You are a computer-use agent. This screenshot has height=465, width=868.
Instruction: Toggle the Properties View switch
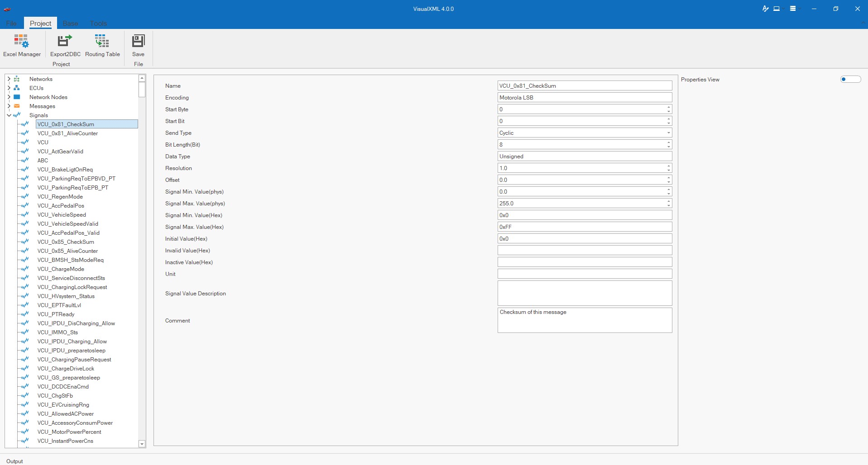(x=850, y=80)
